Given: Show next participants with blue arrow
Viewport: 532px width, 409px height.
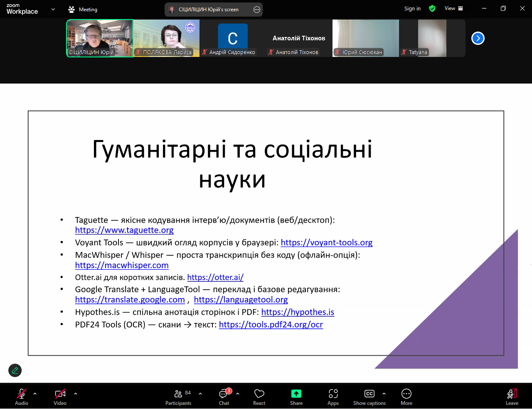Looking at the screenshot, I should (478, 38).
